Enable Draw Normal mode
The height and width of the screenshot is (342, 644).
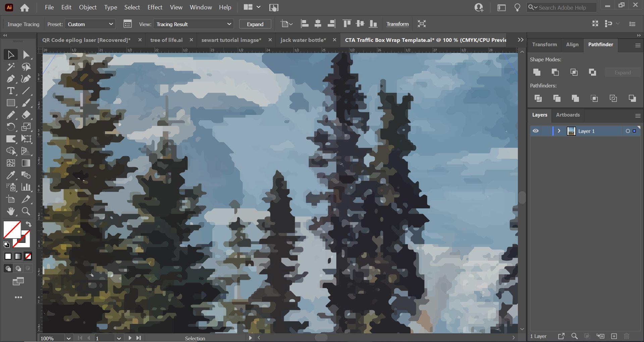click(8, 268)
